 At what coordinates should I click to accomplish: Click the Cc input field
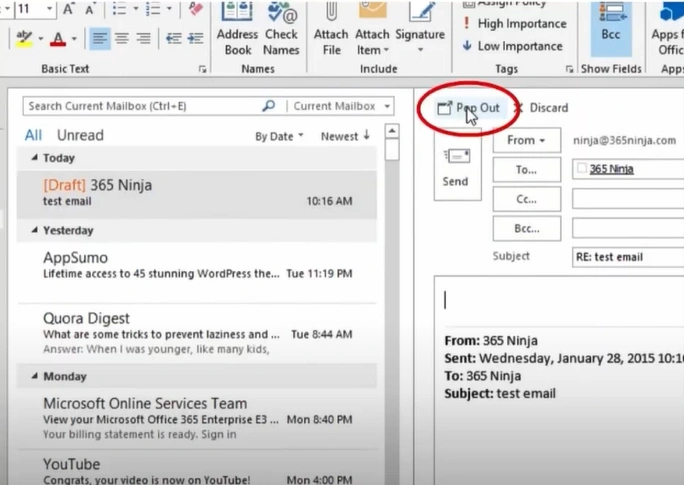point(628,199)
